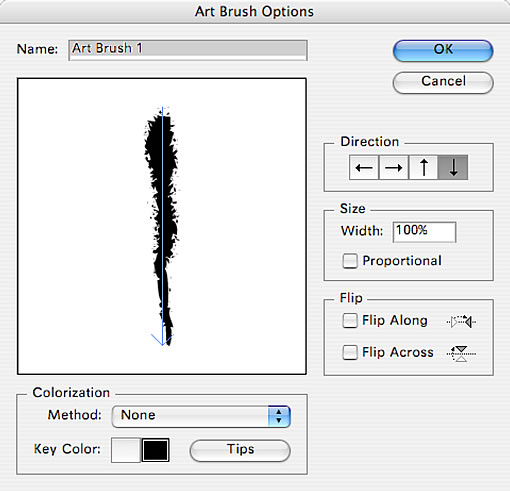Click into the Width percentage field
The height and width of the screenshot is (491, 510).
[x=424, y=232]
